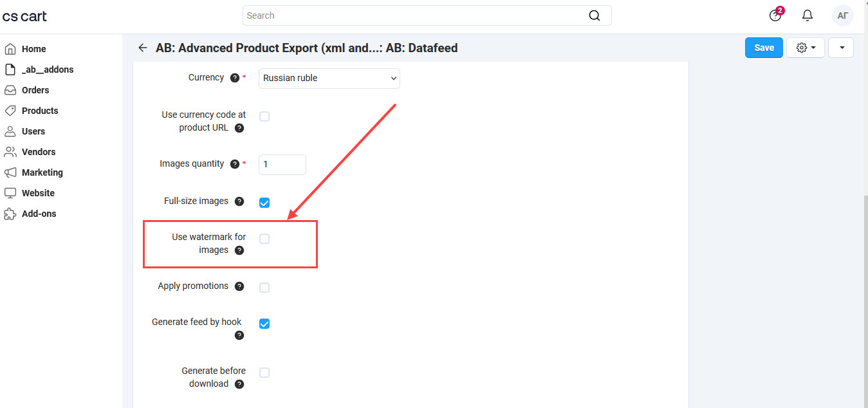This screenshot has width=868, height=408.
Task: Open the quick-start icon with red badge
Action: pyautogui.click(x=775, y=15)
